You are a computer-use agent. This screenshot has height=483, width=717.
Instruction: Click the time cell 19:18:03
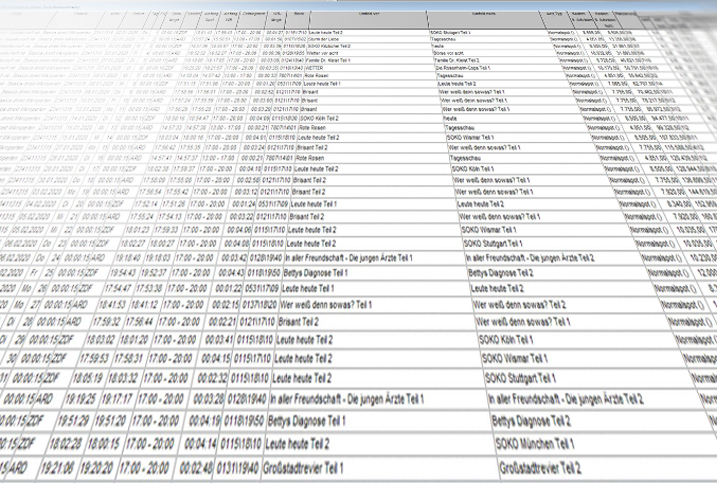(x=157, y=258)
